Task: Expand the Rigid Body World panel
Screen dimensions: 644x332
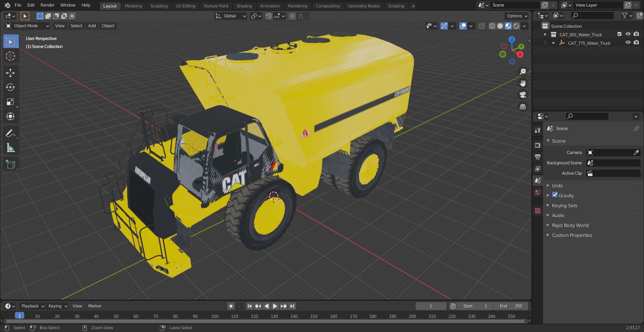Action: (x=570, y=225)
